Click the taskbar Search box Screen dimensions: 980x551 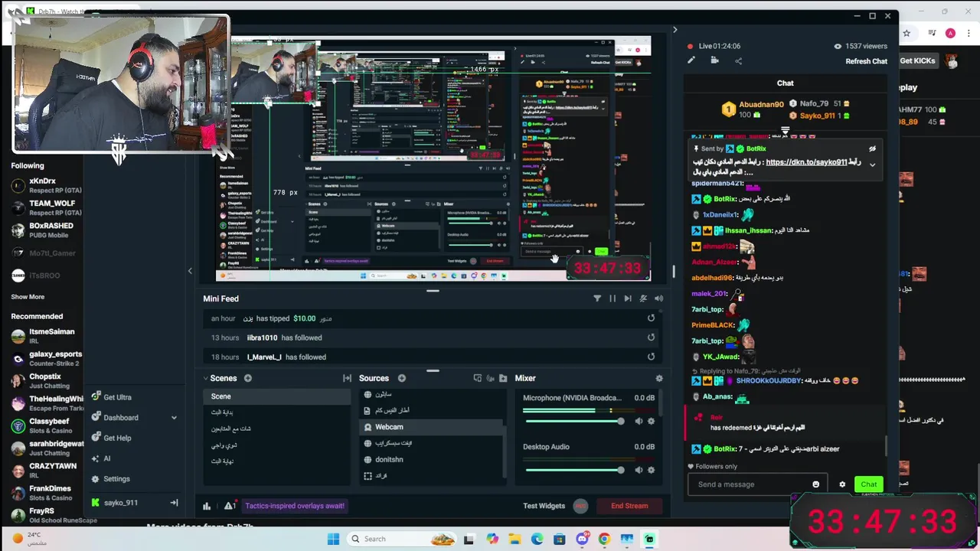401,539
